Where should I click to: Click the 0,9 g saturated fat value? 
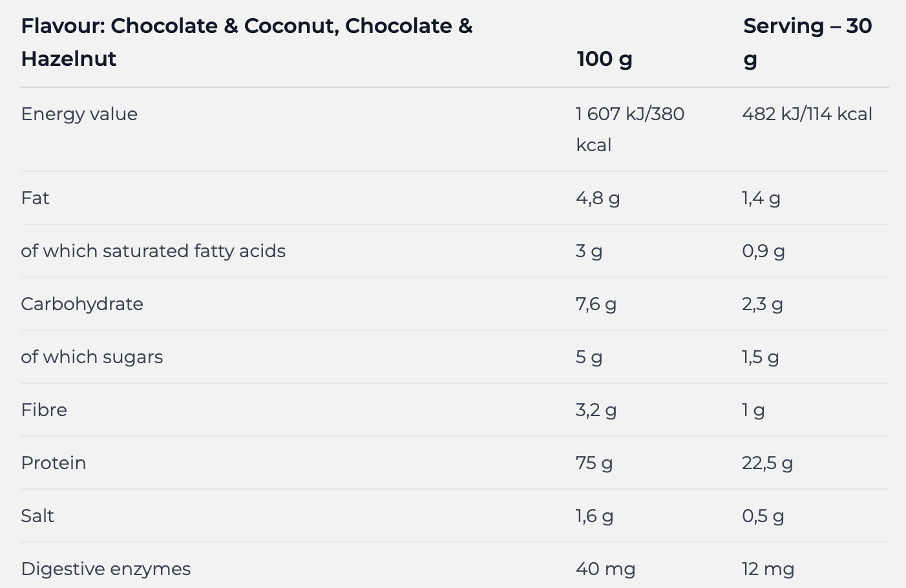pyautogui.click(x=763, y=251)
